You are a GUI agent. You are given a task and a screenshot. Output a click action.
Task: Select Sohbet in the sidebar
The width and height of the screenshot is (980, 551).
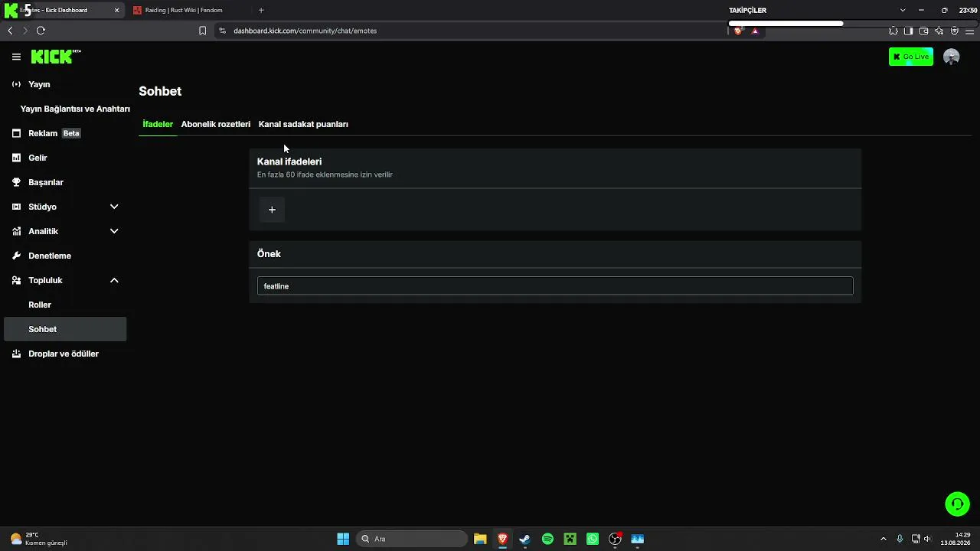[x=65, y=329]
